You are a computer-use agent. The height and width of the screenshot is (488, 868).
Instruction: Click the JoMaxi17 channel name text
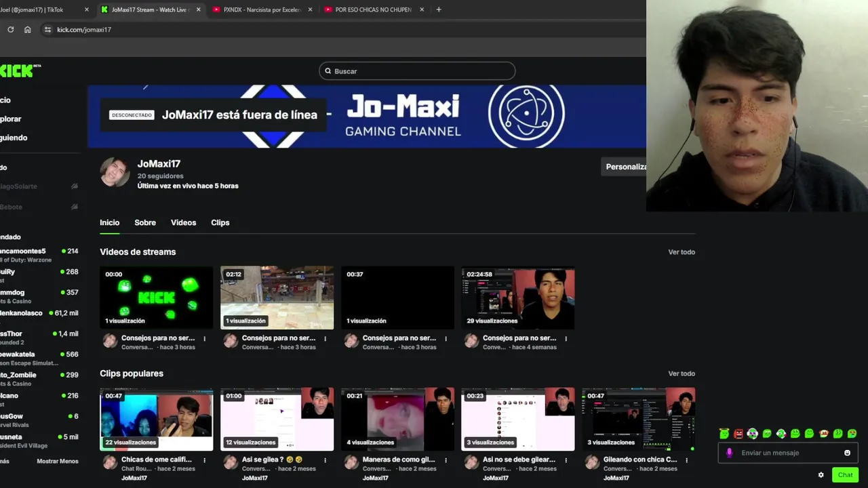point(159,163)
